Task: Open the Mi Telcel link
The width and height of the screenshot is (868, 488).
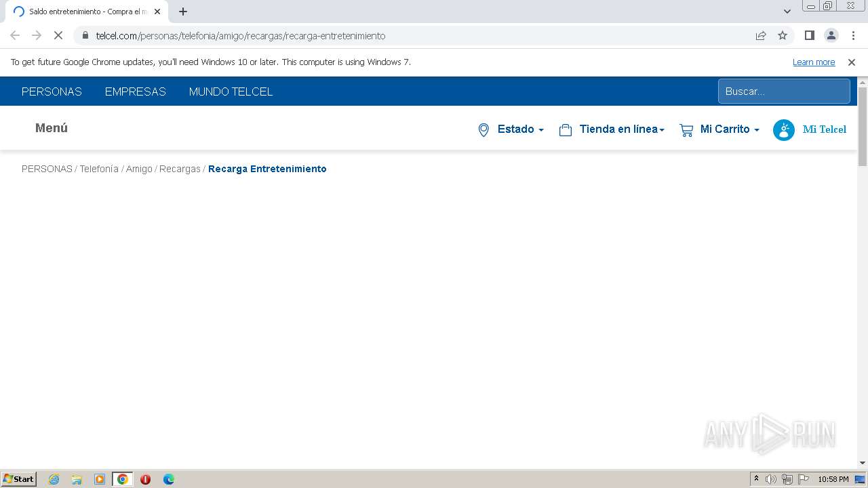Action: (x=825, y=129)
